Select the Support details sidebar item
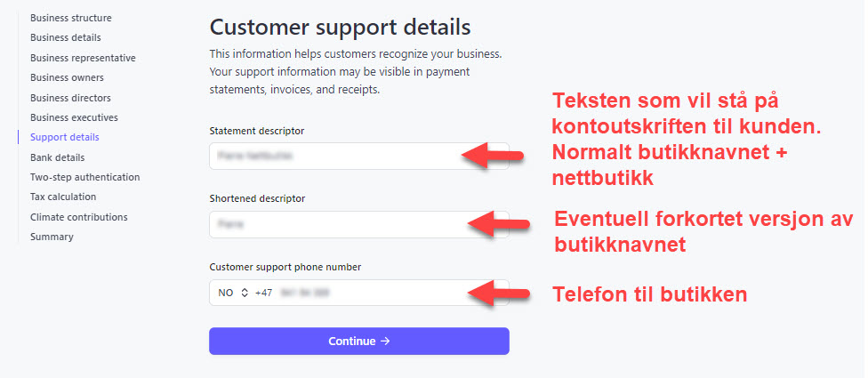The image size is (868, 378). [65, 137]
